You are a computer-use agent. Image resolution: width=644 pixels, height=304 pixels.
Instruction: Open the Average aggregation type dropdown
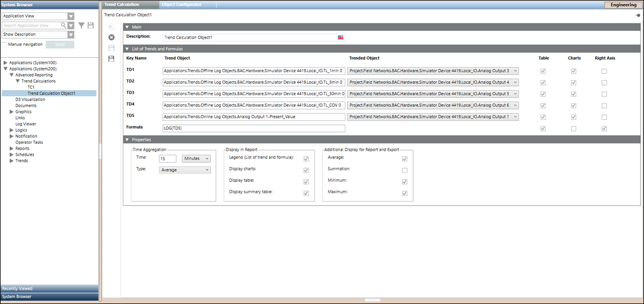click(x=185, y=170)
